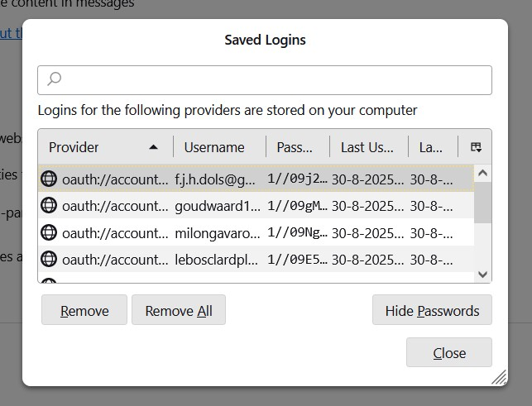This screenshot has height=406, width=532.
Task: Remove the selected login
Action: [x=84, y=311]
